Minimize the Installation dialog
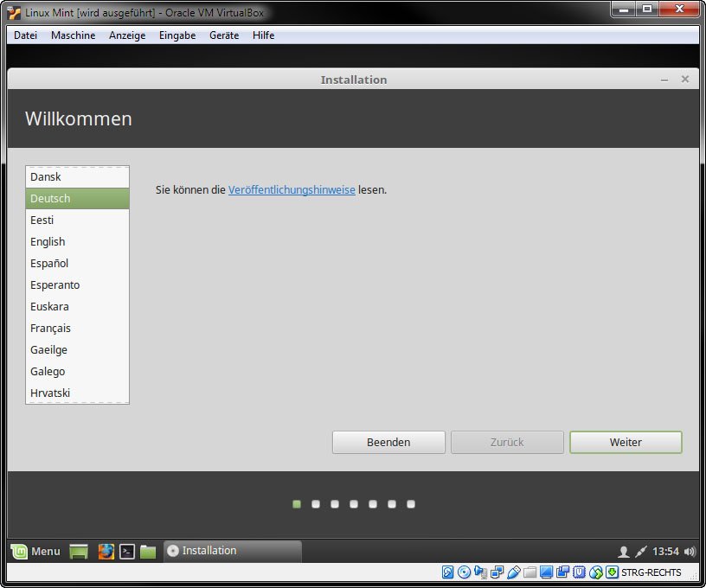The height and width of the screenshot is (588, 706). coord(664,80)
